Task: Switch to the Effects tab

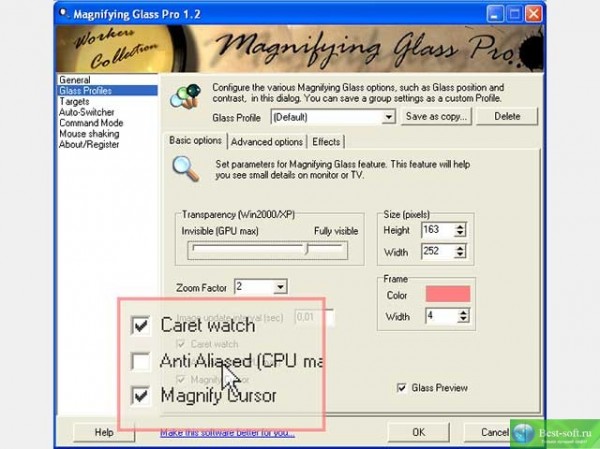Action: click(x=326, y=142)
